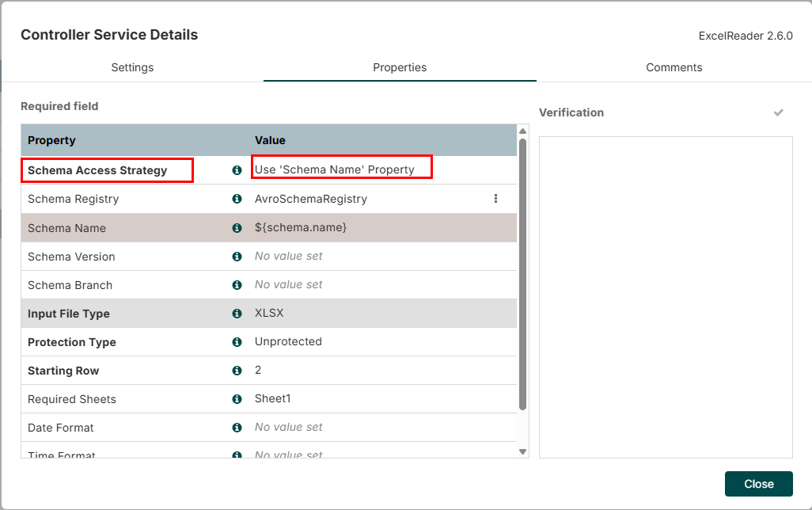Change the Unprotected protection type value

click(288, 341)
